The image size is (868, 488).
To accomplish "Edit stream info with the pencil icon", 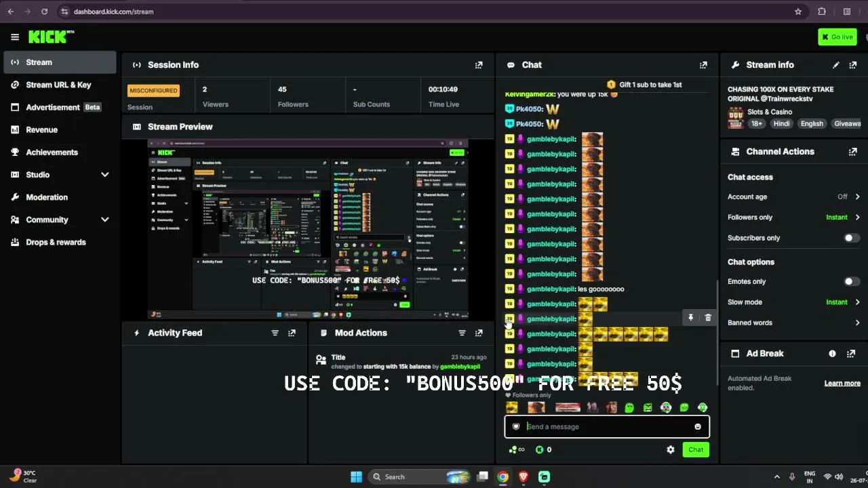I will point(835,65).
